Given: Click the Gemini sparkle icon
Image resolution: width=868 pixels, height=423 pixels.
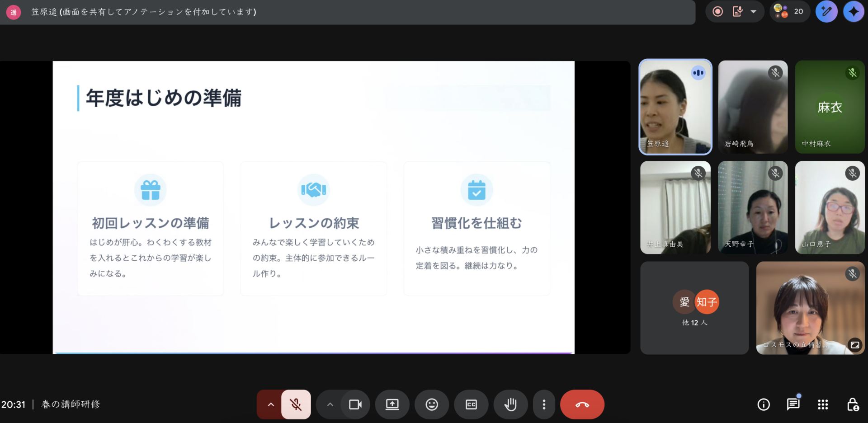Looking at the screenshot, I should [x=853, y=12].
